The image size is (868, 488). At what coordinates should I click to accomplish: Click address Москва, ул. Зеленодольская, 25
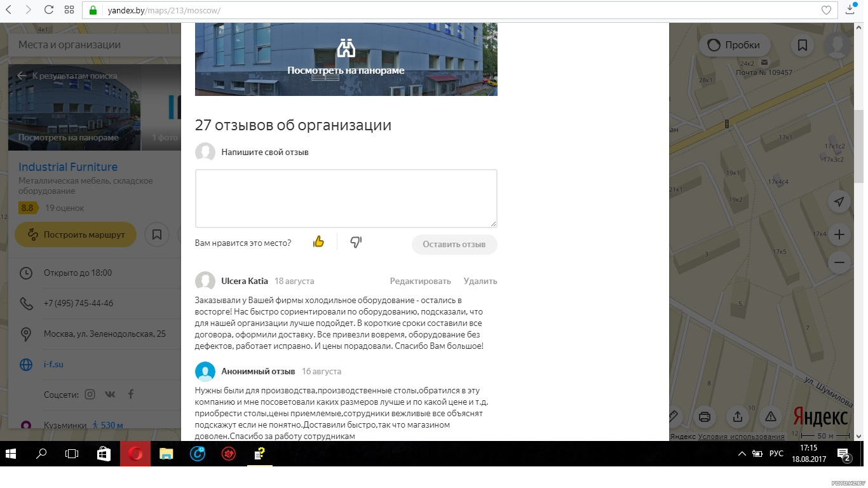click(x=105, y=334)
